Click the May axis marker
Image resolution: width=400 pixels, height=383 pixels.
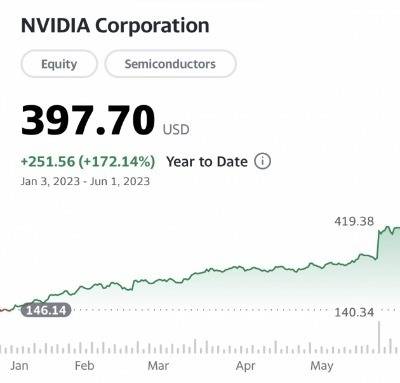(x=322, y=366)
